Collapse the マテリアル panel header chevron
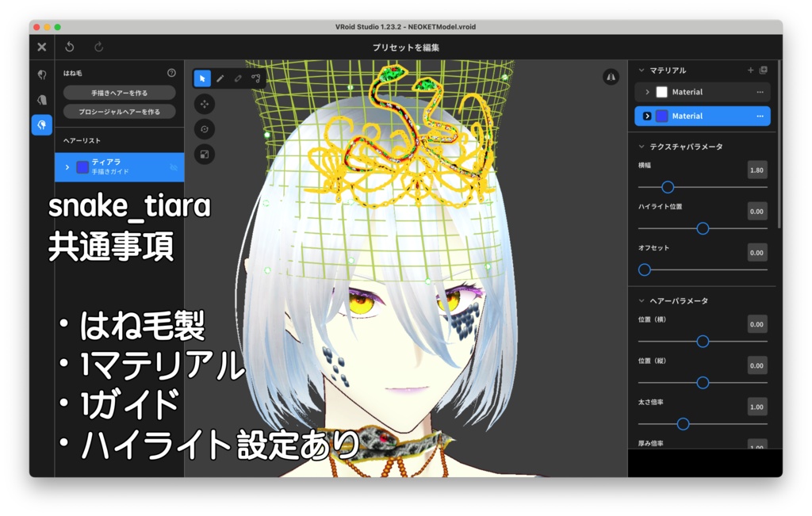Image resolution: width=812 pixels, height=516 pixels. pos(642,70)
